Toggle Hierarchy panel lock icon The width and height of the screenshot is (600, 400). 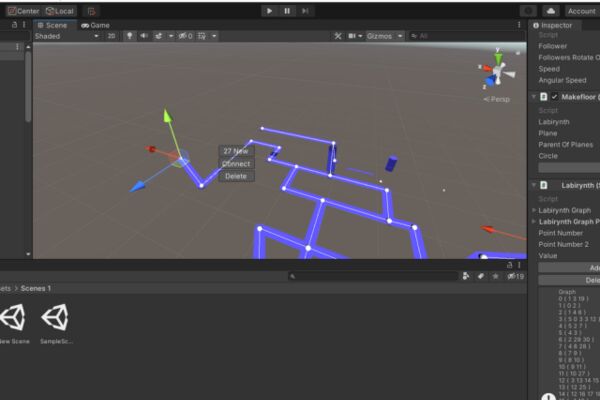(15, 25)
